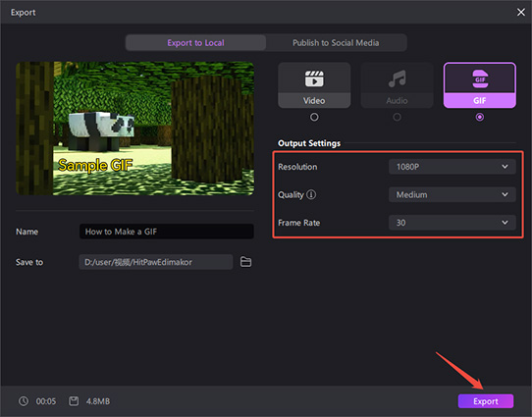The width and height of the screenshot is (532, 417).
Task: Click the Name label
Action: click(x=27, y=232)
